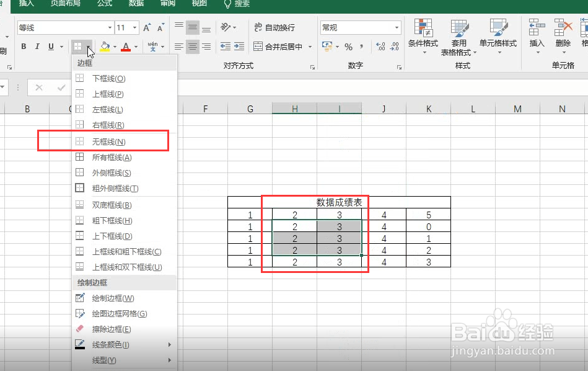Screen dimensions: 588x371
Task: Decrease indent icon
Action: pos(226,46)
